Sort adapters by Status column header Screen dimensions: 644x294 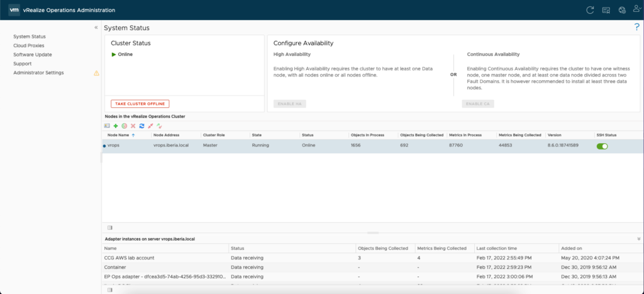[237, 249]
